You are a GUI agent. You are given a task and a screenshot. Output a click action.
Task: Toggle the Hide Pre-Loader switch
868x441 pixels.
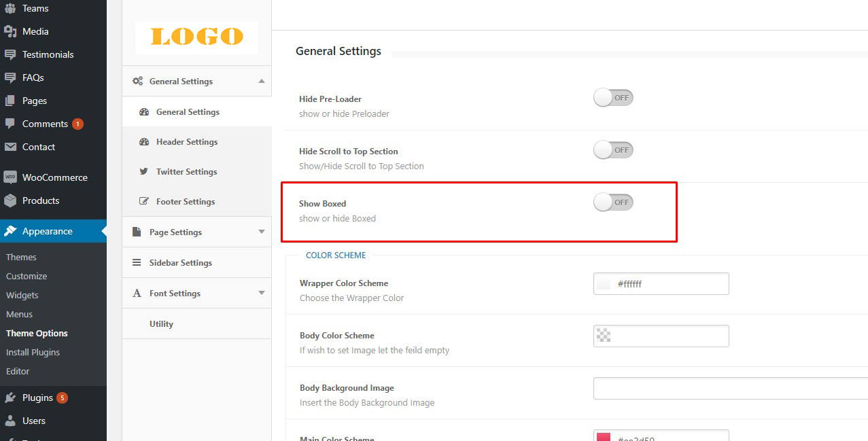(x=612, y=98)
